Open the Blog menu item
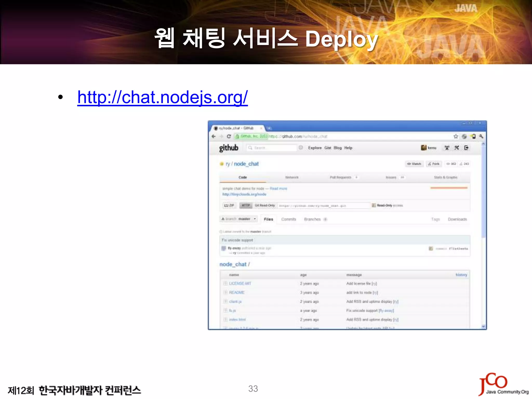Image resolution: width=532 pixels, height=399 pixels. tap(338, 148)
